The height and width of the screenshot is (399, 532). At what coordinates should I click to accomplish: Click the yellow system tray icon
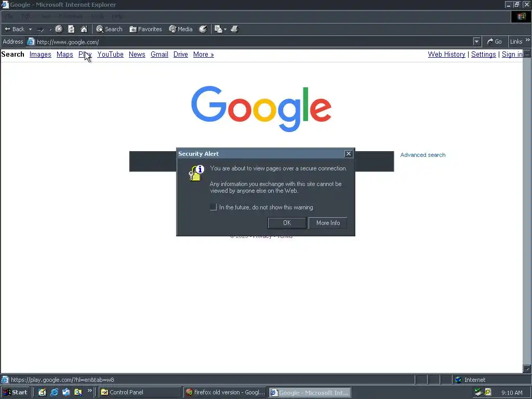(488, 392)
